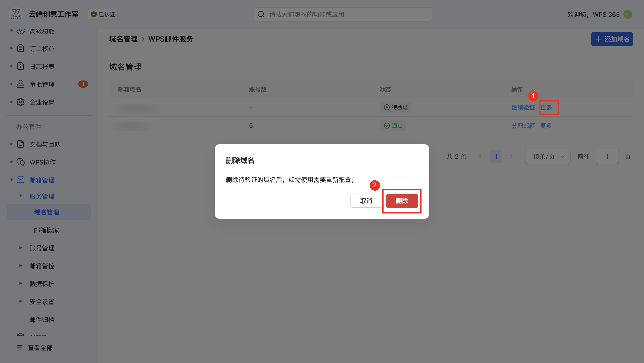
Task: Click the WPS协作 chat icon
Action: tap(21, 162)
